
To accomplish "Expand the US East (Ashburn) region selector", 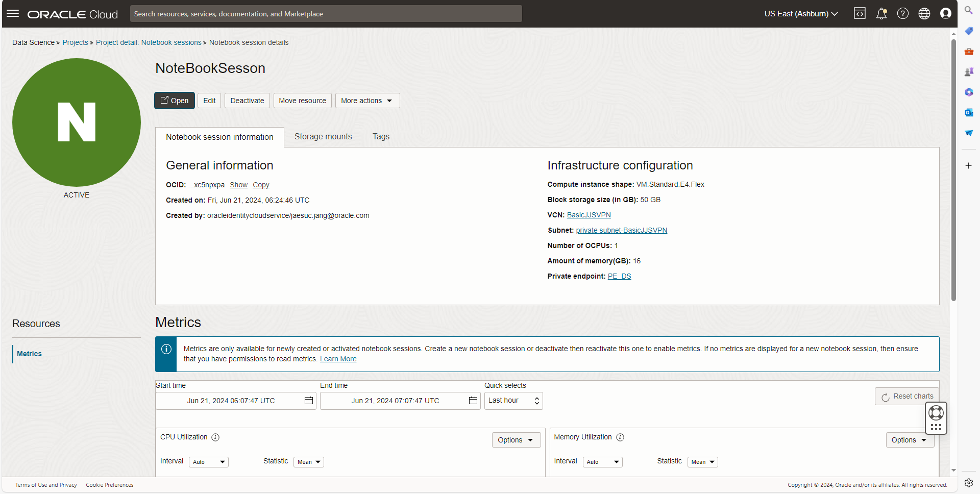I will (801, 14).
